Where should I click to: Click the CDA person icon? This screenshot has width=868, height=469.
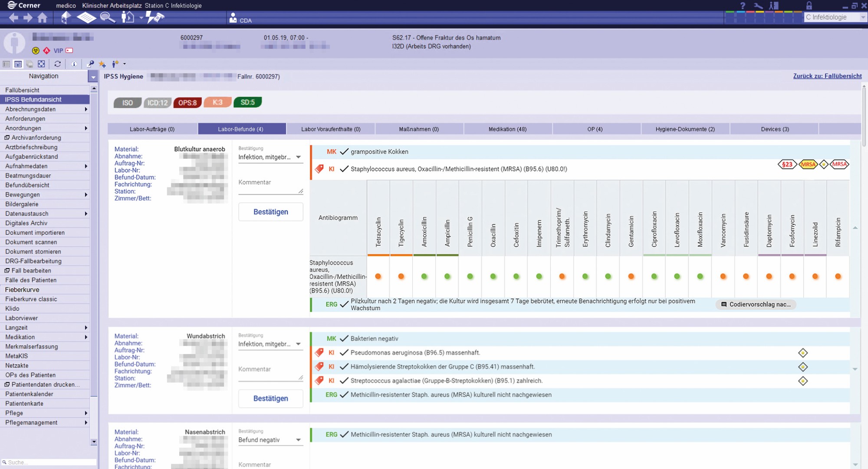(x=233, y=17)
